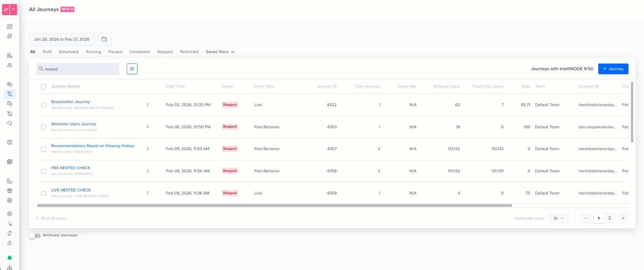This screenshot has height=270, width=644.
Task: Tick the checkbox for Reactivation Journey
Action: pyautogui.click(x=43, y=105)
